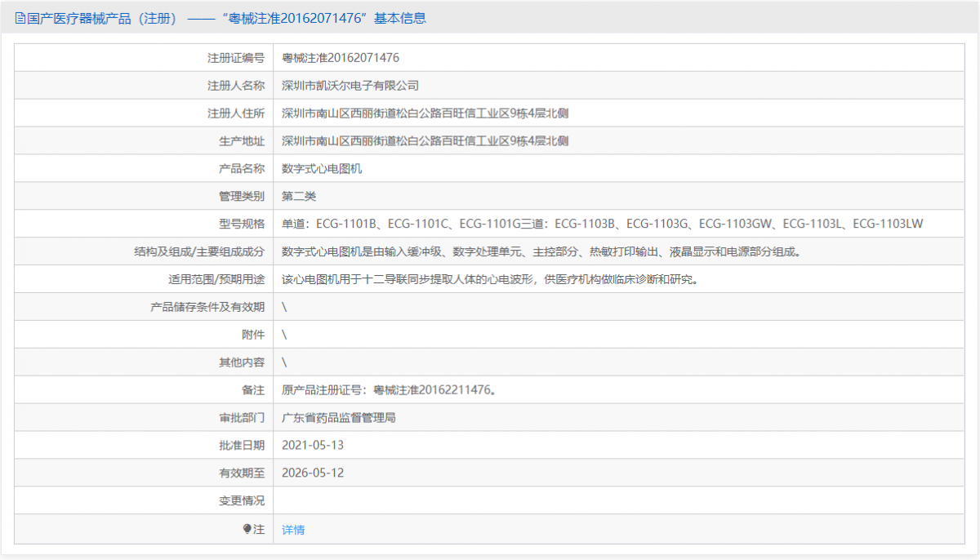Select the 产品储存条件及有效期 label
This screenshot has height=560, width=980.
(x=207, y=308)
